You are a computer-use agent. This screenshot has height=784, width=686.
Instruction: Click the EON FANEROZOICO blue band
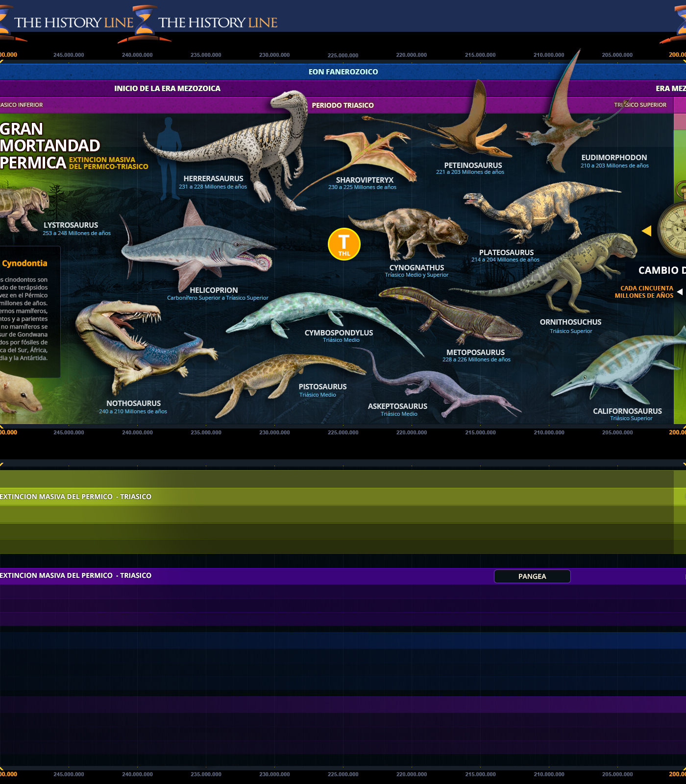[x=343, y=72]
